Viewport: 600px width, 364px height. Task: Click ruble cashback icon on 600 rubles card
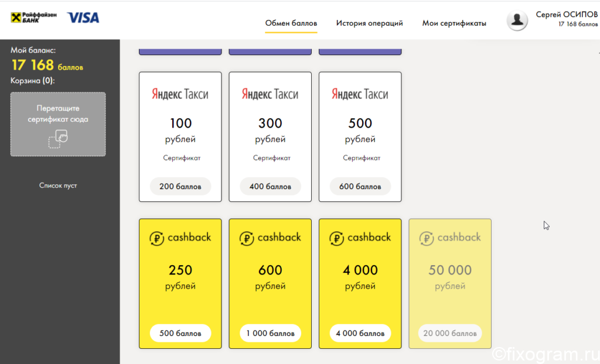[247, 238]
